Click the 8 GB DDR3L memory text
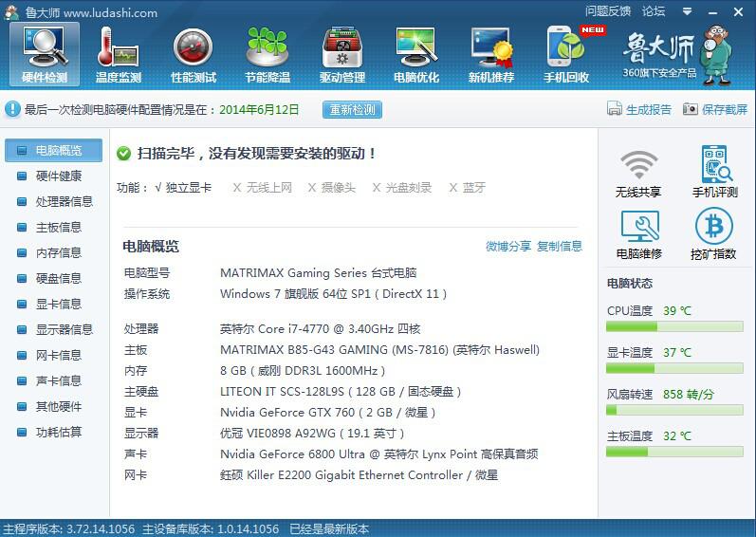Viewport: 756px width, 537px height. 303,371
